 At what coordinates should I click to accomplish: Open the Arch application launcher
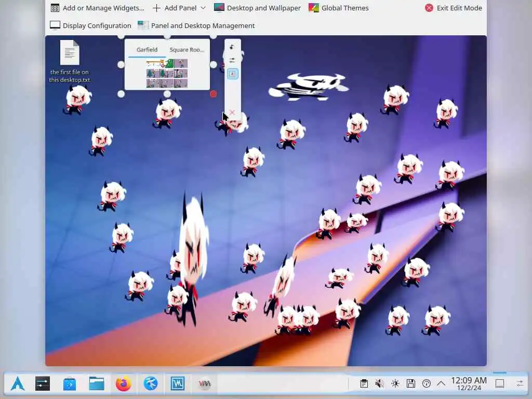point(17,384)
